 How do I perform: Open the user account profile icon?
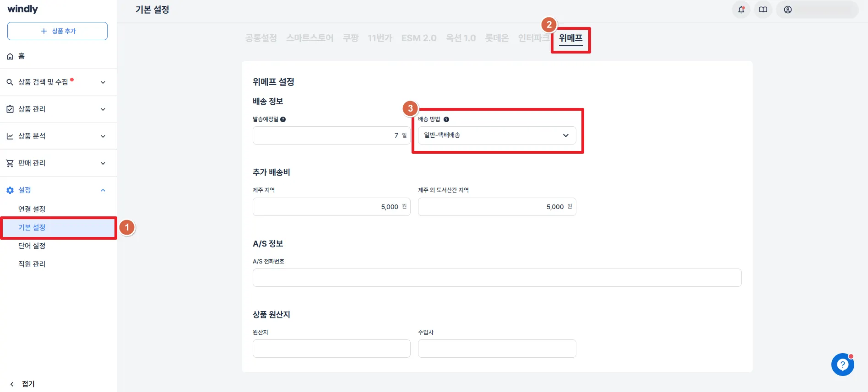pyautogui.click(x=788, y=10)
